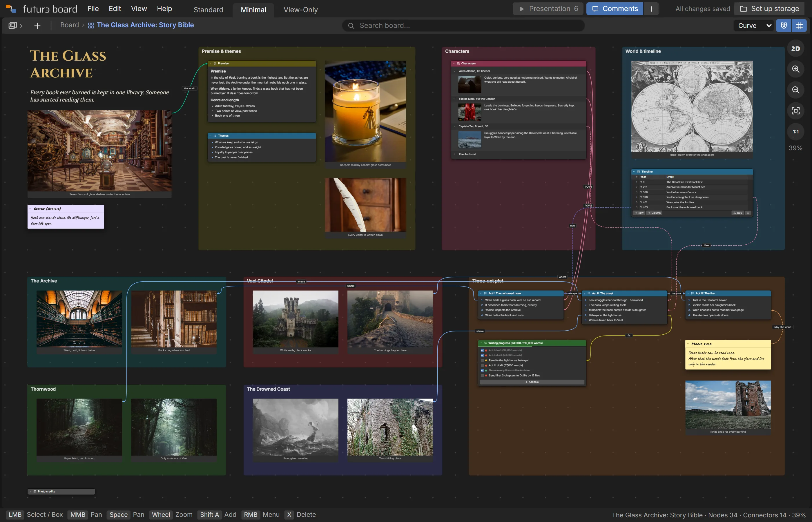Start the Presentation

click(548, 9)
